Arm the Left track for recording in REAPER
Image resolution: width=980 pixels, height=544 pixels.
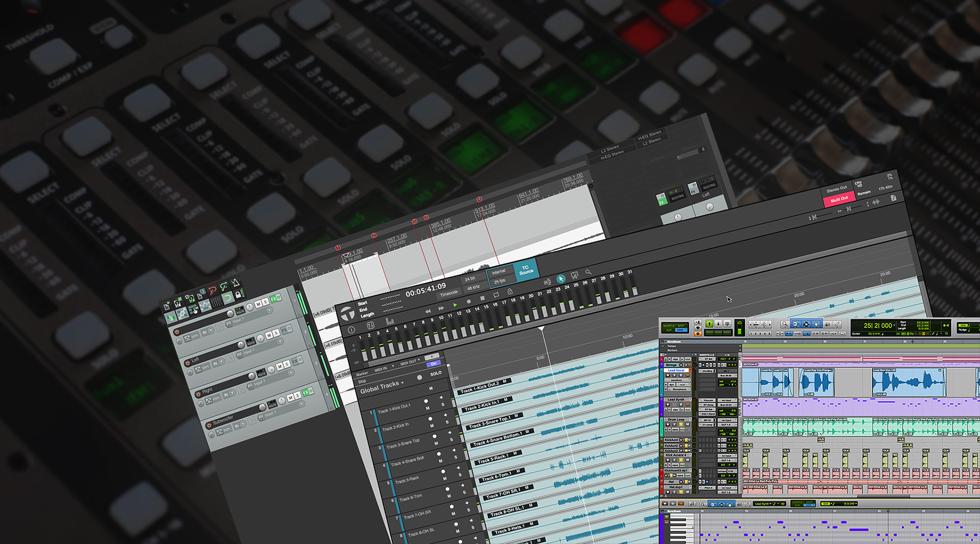[187, 363]
